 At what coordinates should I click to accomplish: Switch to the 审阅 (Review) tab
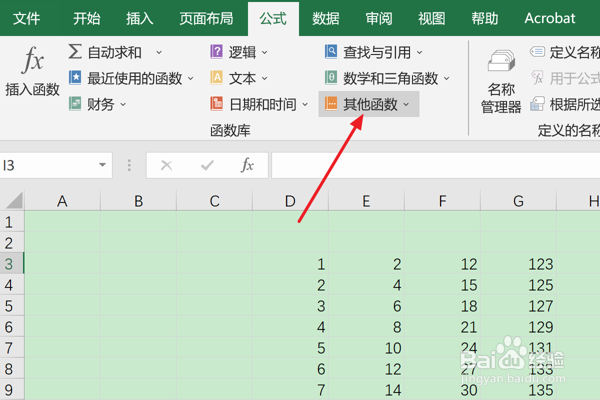[379, 18]
